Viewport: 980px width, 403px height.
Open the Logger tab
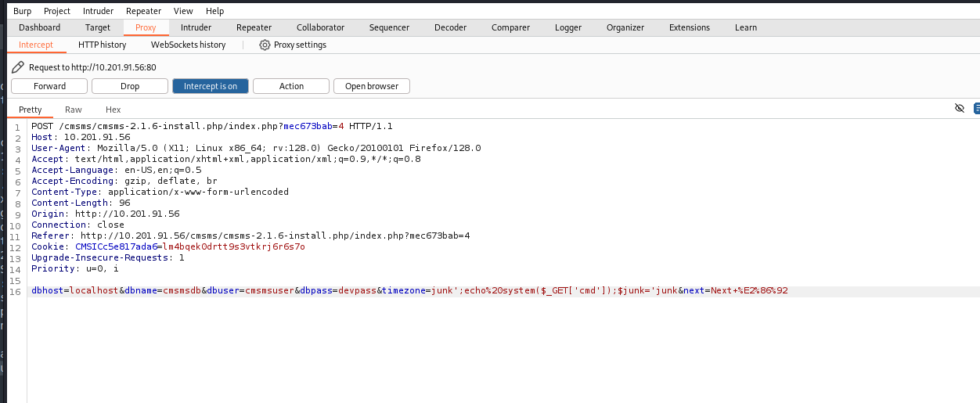pyautogui.click(x=568, y=27)
